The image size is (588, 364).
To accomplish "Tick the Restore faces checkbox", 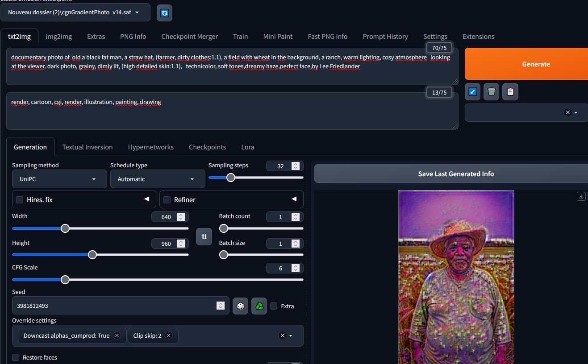I will [x=16, y=357].
